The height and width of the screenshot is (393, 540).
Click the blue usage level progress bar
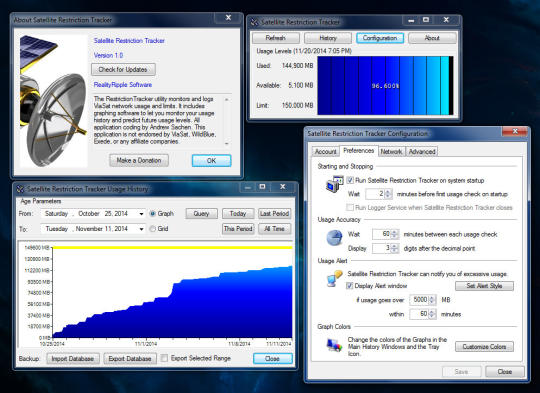[x=385, y=85]
